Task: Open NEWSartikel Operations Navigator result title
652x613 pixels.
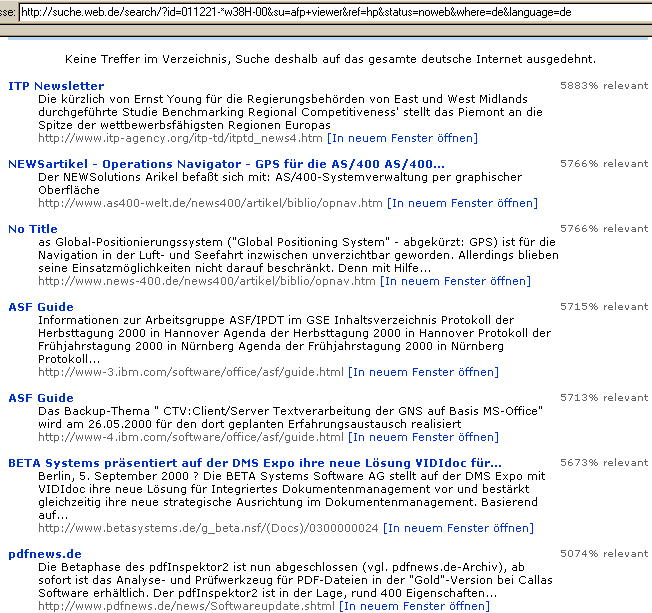Action: [226, 164]
